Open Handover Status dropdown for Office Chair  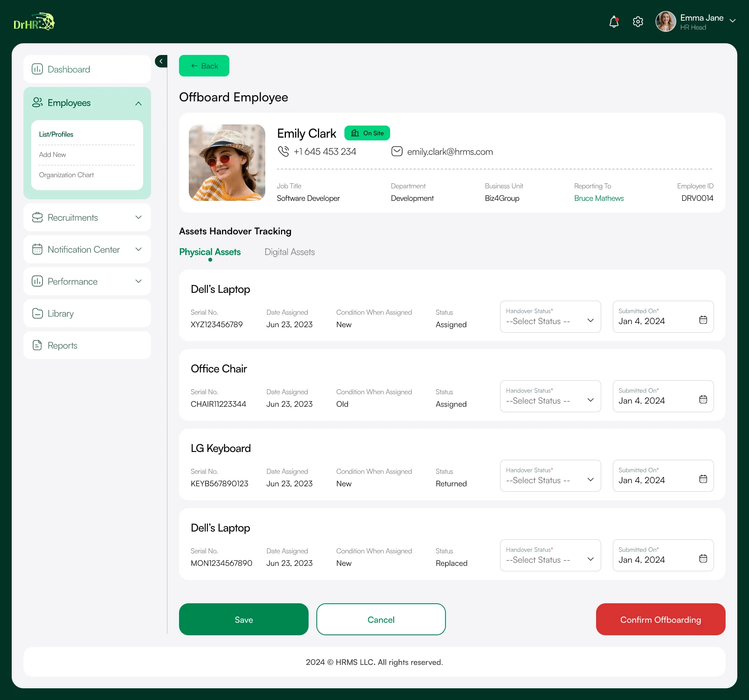(x=550, y=396)
